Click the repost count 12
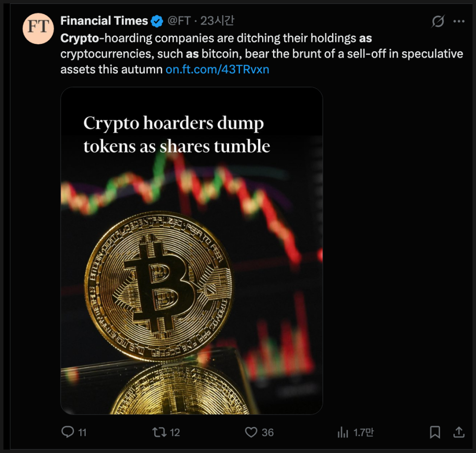The height and width of the screenshot is (453, 476). (x=174, y=432)
